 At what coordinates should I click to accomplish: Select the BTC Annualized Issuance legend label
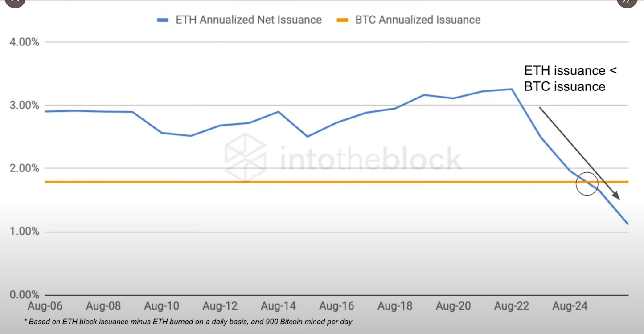418,20
